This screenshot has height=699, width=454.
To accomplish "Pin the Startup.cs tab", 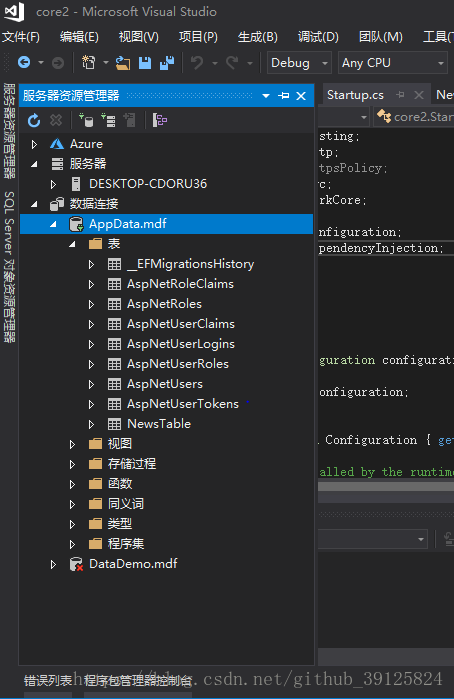I will [x=400, y=95].
